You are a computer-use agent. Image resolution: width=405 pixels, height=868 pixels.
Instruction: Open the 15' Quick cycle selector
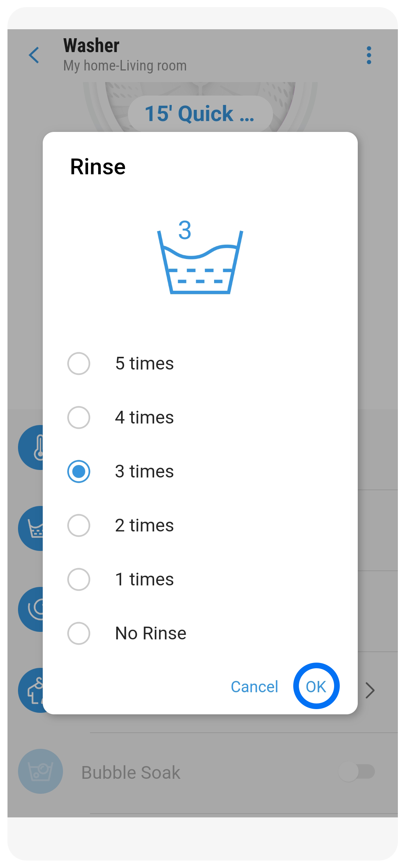coord(200,114)
